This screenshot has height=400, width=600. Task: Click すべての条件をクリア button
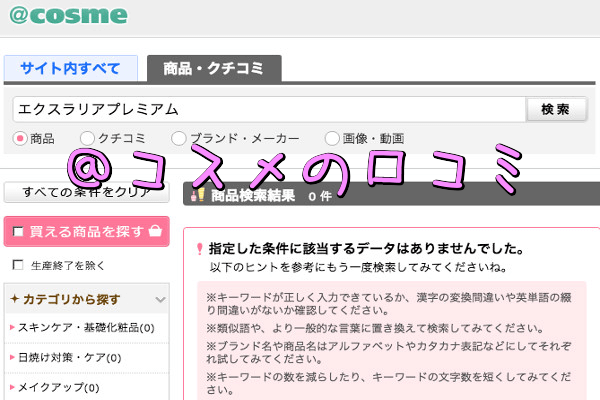click(86, 192)
